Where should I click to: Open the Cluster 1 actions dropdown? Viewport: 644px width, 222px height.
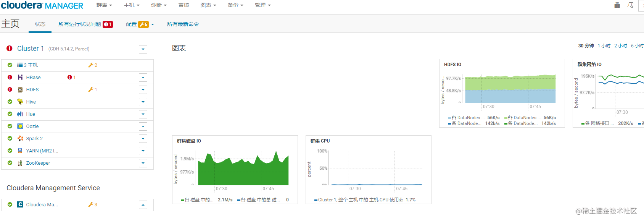pyautogui.click(x=143, y=49)
